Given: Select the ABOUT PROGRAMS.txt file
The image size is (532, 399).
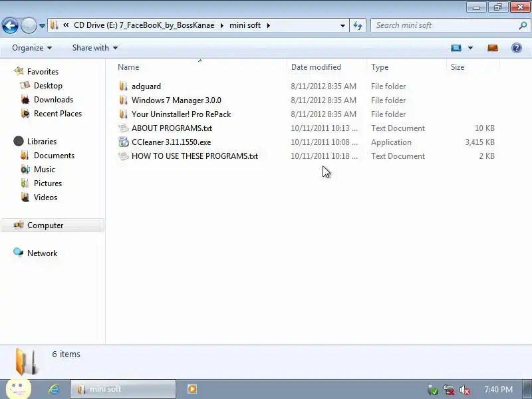Looking at the screenshot, I should pyautogui.click(x=172, y=128).
